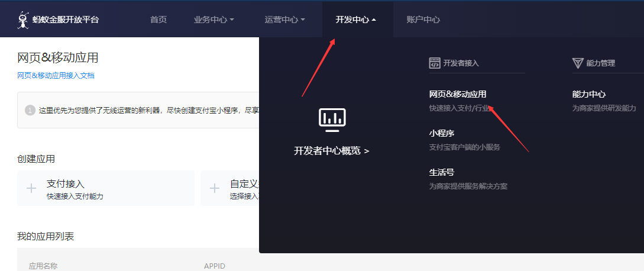Click the 能力管理 section heading

point(600,63)
